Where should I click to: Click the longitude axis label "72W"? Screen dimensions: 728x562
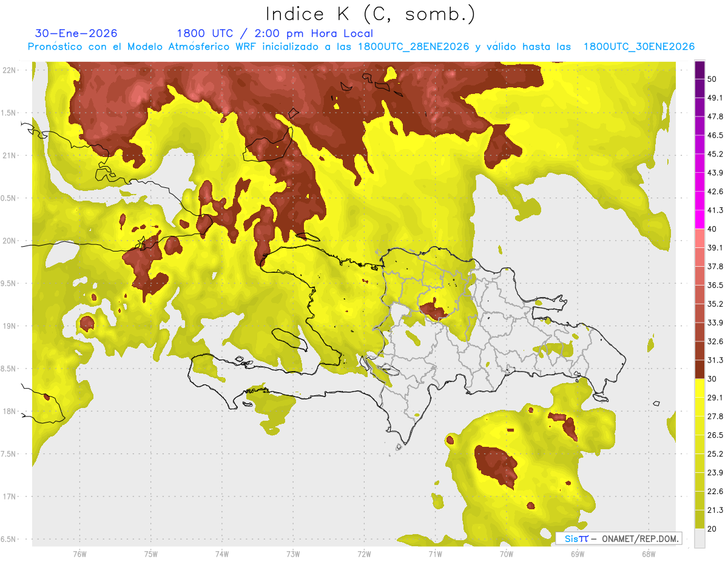point(364,554)
